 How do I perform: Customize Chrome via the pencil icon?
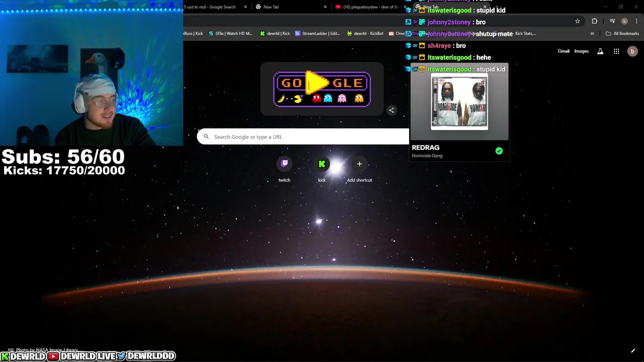[x=633, y=350]
